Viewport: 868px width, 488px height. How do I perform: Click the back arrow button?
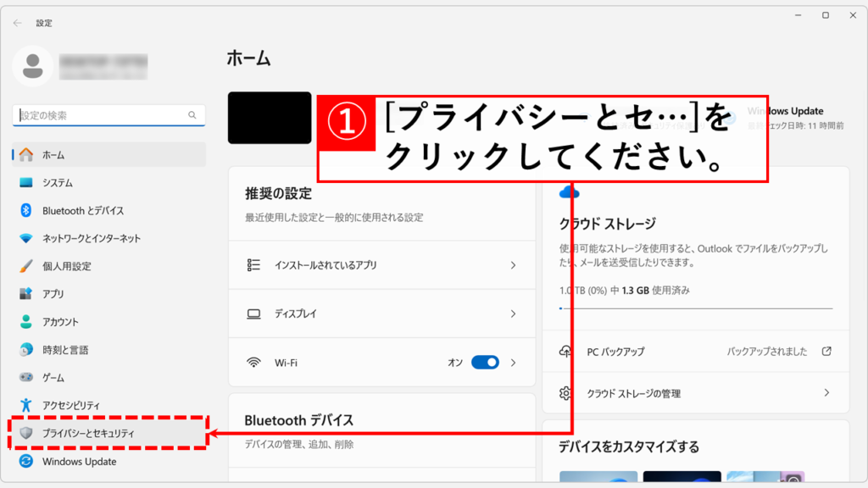(x=18, y=23)
